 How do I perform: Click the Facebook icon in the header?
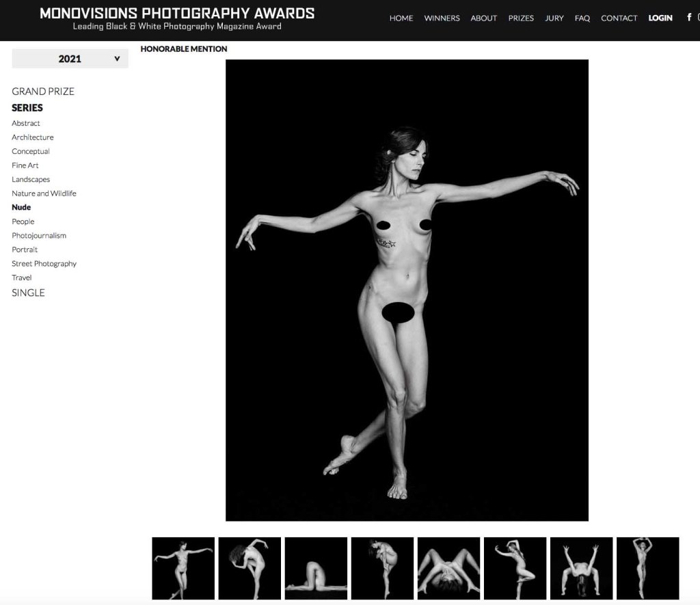click(x=689, y=18)
